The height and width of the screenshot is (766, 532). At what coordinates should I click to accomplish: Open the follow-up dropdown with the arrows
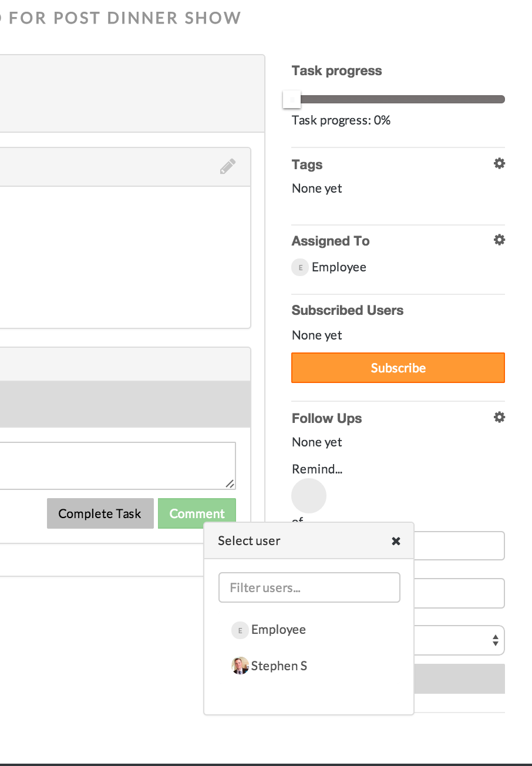click(x=496, y=640)
